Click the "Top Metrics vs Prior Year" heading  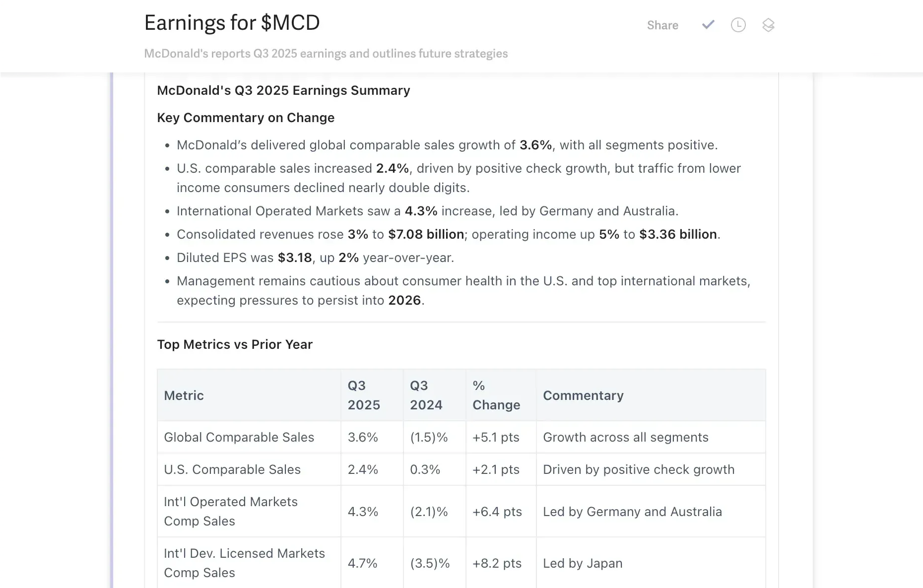click(235, 344)
